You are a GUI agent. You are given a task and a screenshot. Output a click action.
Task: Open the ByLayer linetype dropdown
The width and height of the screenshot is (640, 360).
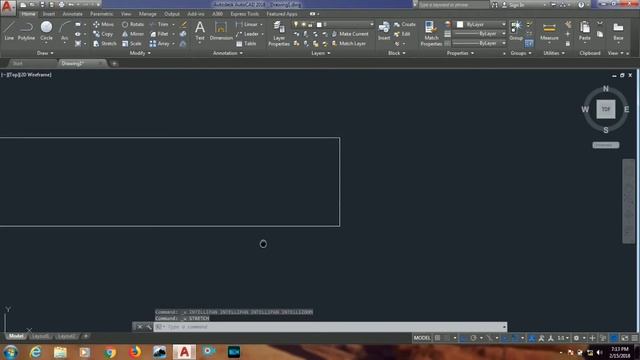480,43
